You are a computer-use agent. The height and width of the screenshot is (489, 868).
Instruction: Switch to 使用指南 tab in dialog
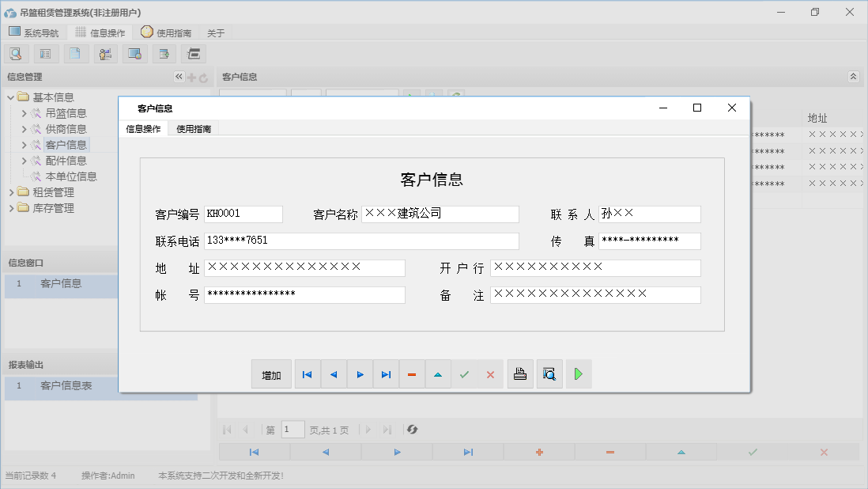(194, 129)
